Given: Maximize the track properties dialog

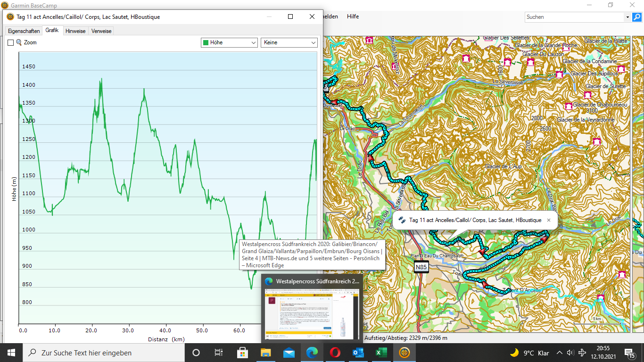Looking at the screenshot, I should (290, 16).
